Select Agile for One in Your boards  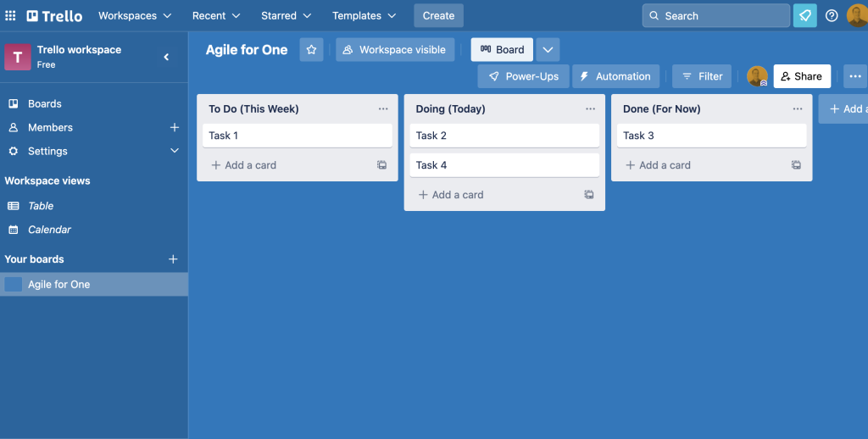94,284
